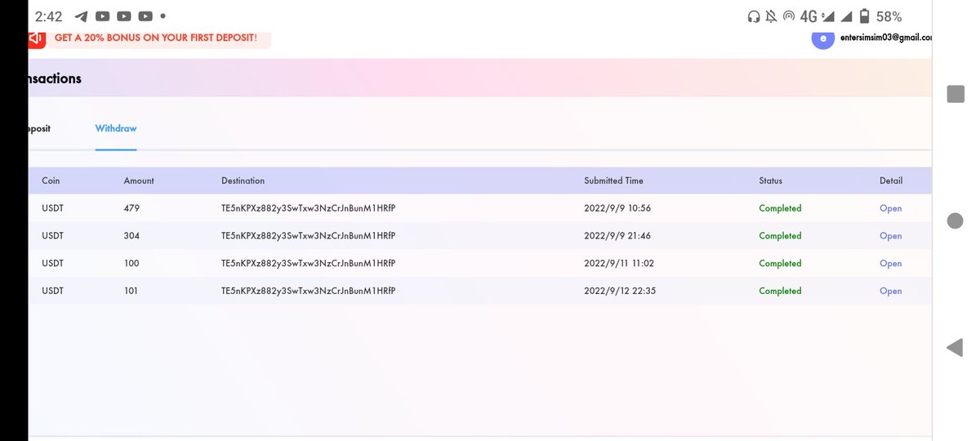Open detail for the 100 USDT withdrawal
The height and width of the screenshot is (441, 980).
[891, 264]
